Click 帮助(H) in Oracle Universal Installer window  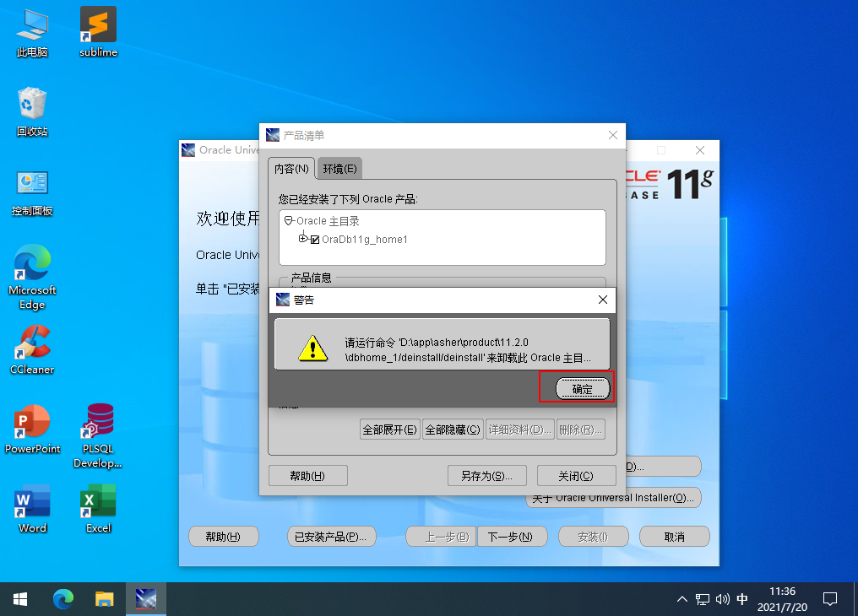tap(223, 537)
